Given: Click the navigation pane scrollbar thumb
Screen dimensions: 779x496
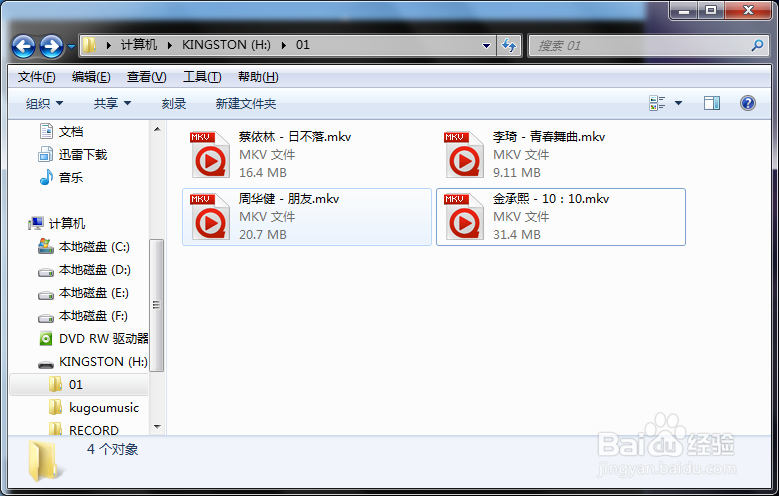Looking at the screenshot, I should (x=157, y=305).
